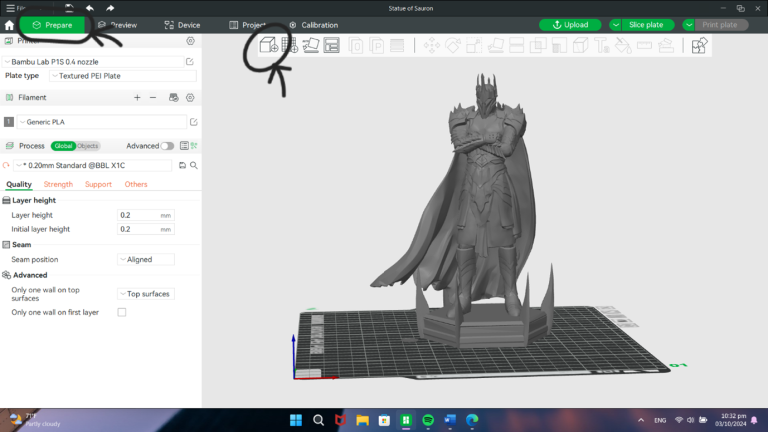Click the home icon

[x=10, y=25]
